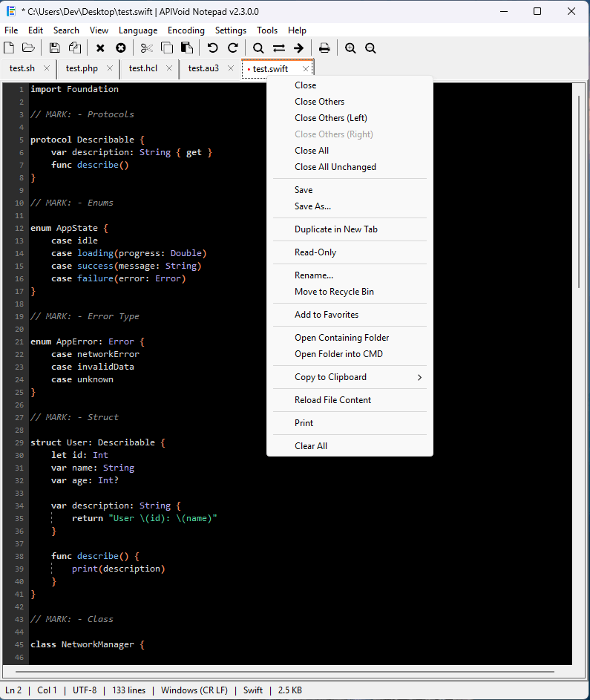Paste from clipboard toolbar icon
The width and height of the screenshot is (590, 700).
[x=186, y=48]
